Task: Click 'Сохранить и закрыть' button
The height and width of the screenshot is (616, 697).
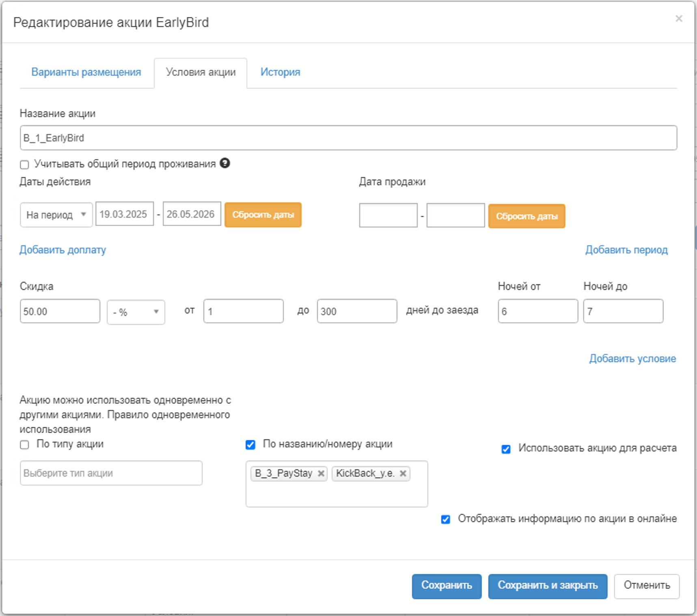Action: pos(547,586)
